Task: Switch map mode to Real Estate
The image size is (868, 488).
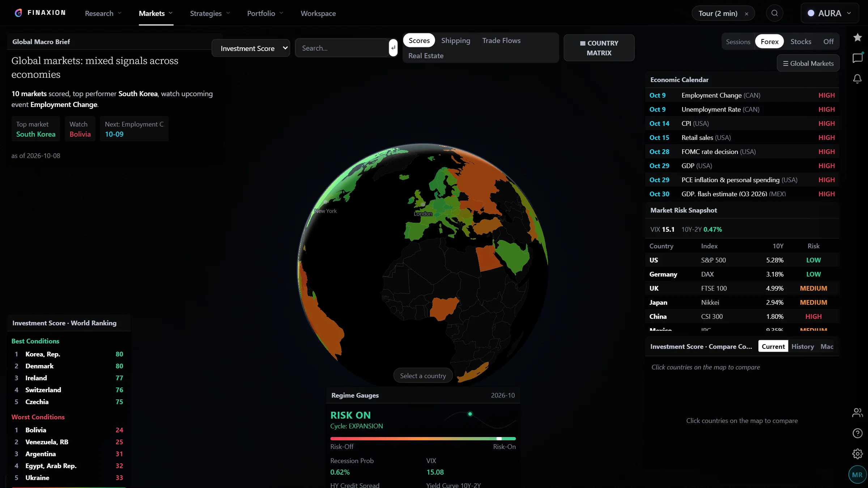Action: tap(426, 56)
